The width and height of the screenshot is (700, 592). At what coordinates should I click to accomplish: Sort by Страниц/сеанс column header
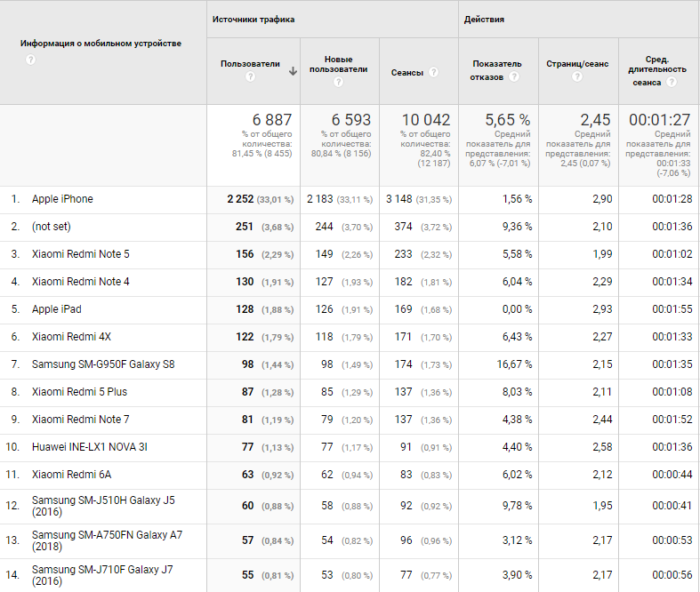[x=577, y=64]
